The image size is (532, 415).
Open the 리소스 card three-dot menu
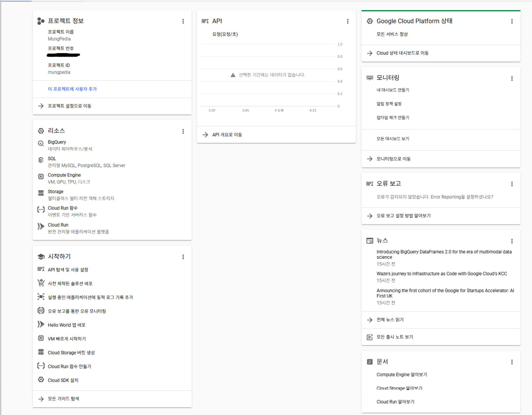click(183, 132)
